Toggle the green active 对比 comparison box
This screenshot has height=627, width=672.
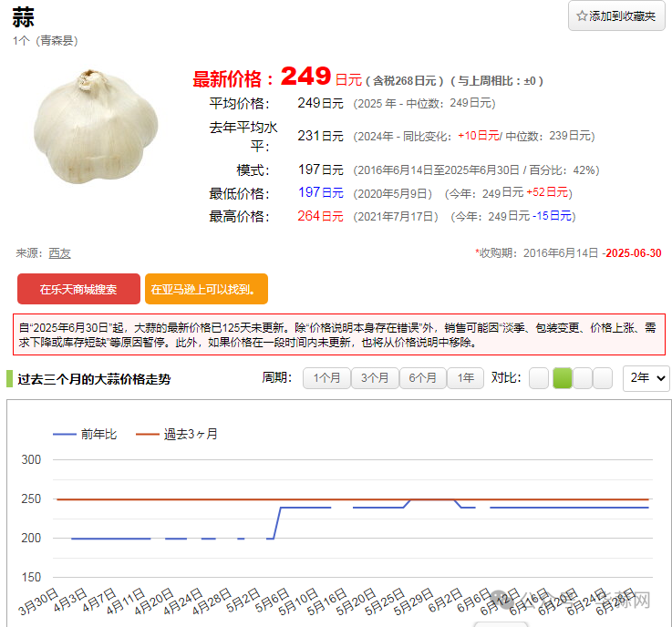click(563, 378)
